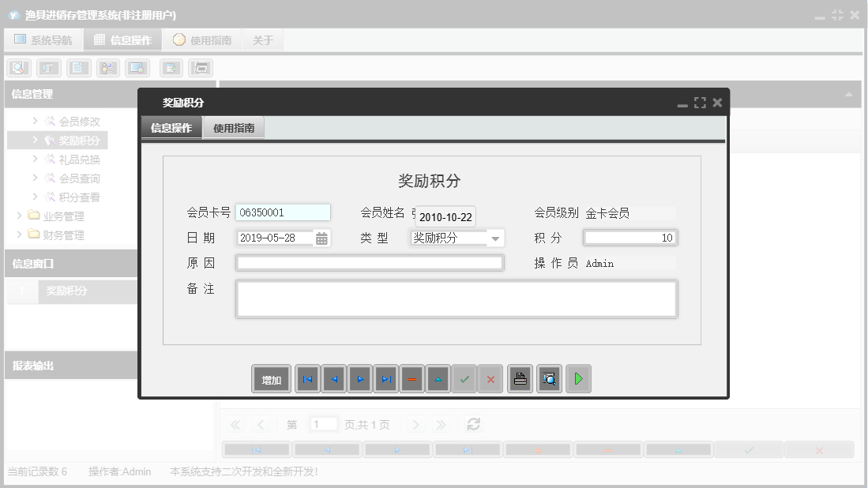Click the 增加 button to add record

(271, 378)
